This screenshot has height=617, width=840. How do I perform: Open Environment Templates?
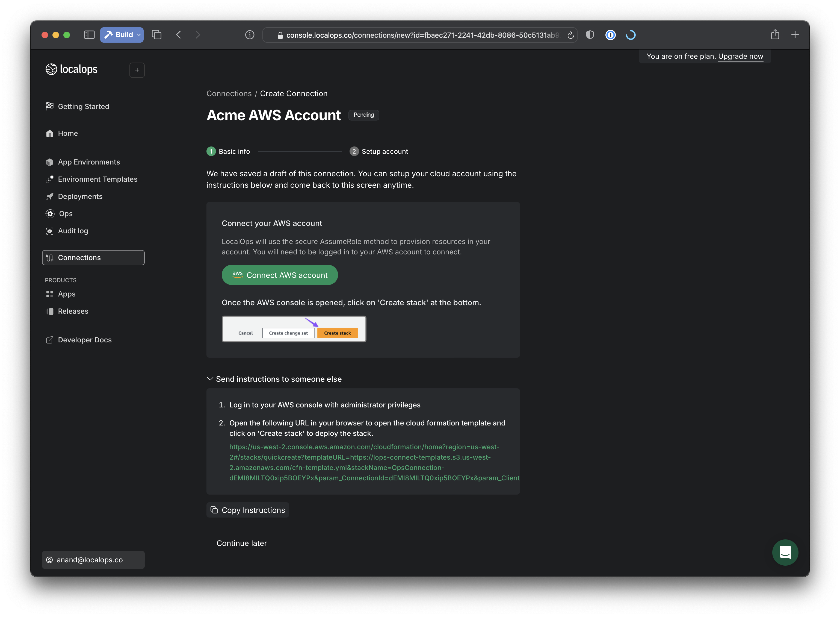(97, 179)
